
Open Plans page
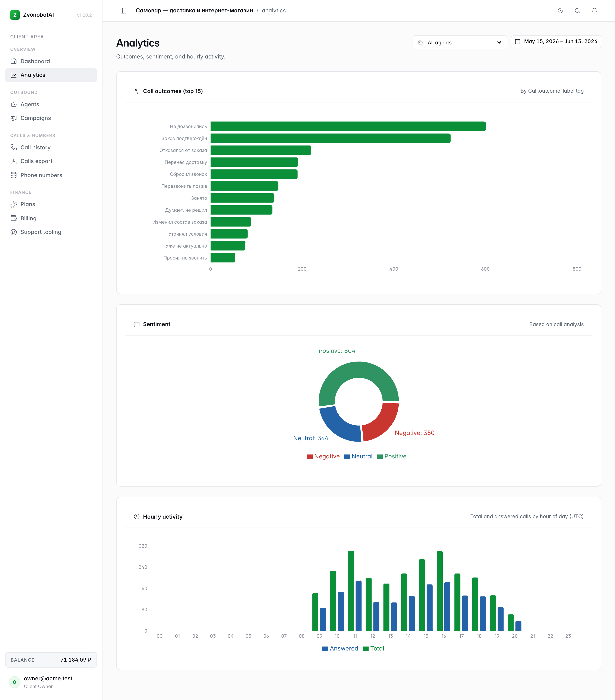(x=51, y=204)
